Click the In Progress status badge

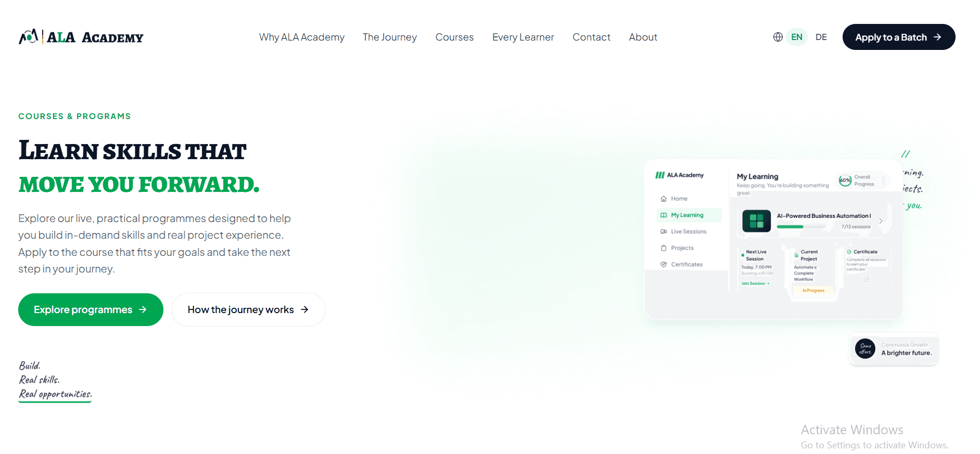click(x=813, y=291)
